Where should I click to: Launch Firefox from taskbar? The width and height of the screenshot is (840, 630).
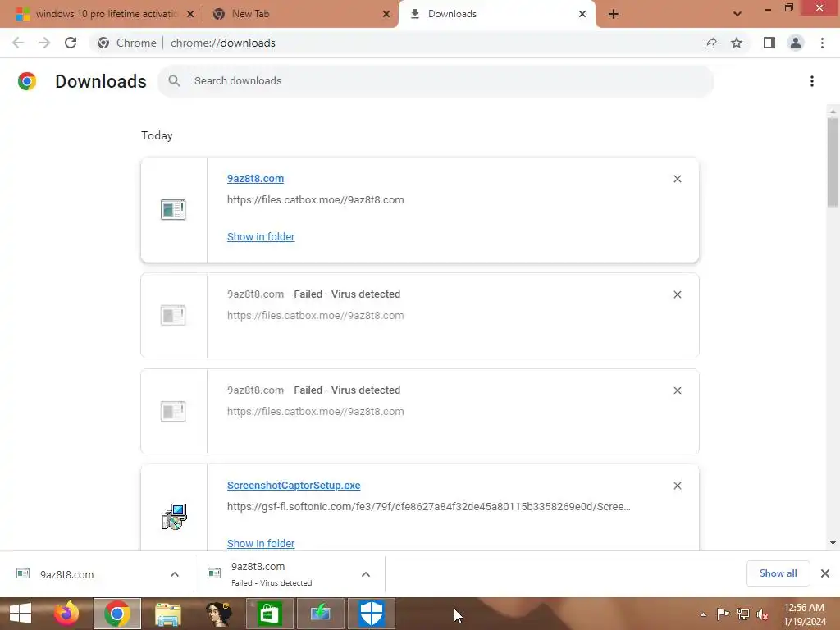coord(66,614)
